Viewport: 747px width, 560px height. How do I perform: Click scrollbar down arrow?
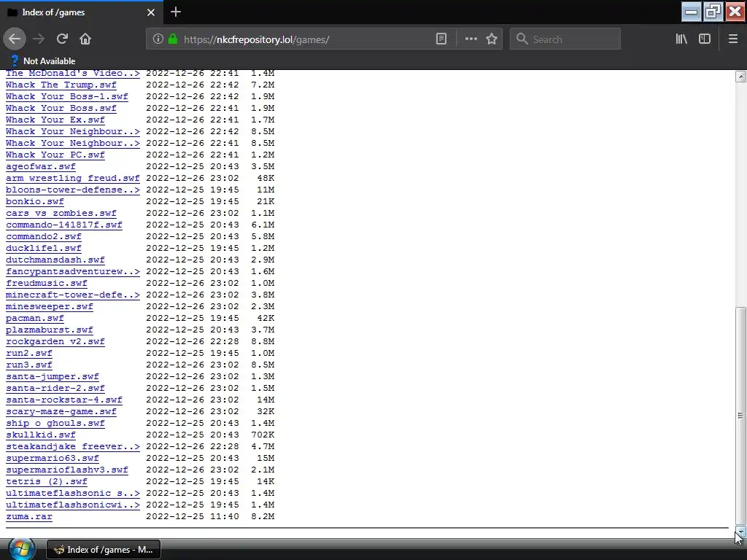point(740,532)
